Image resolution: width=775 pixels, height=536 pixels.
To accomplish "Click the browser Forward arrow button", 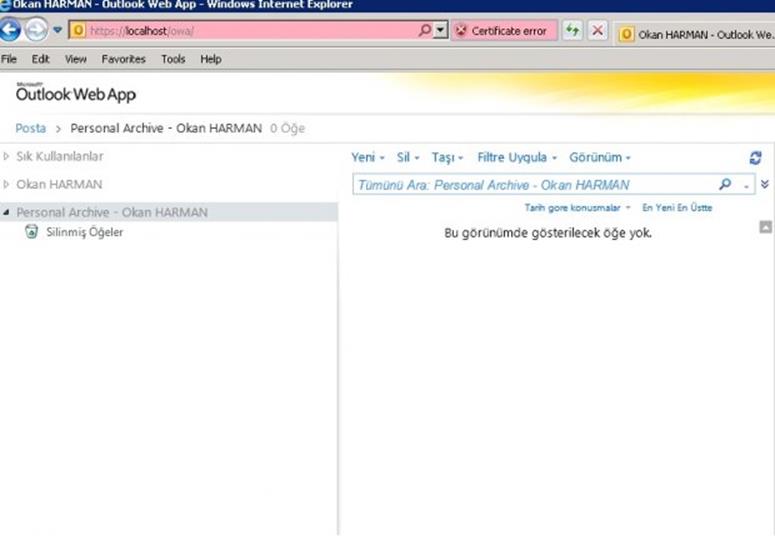I will click(x=36, y=30).
